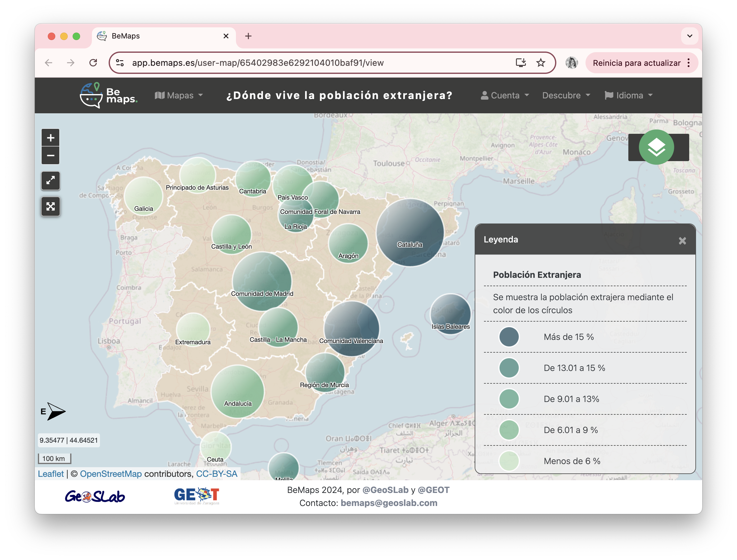737x560 pixels.
Task: Click the Principado de Asturias circle
Action: pos(197,175)
